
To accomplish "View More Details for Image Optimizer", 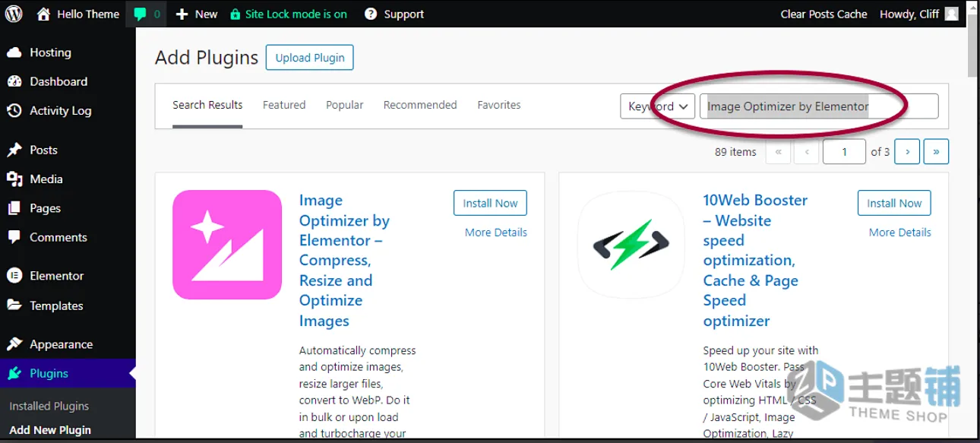I will (496, 233).
